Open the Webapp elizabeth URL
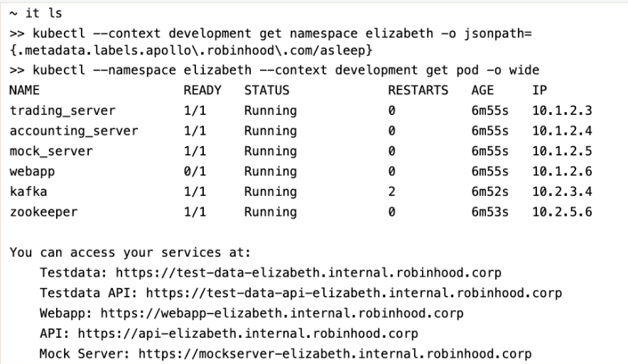 click(281, 313)
